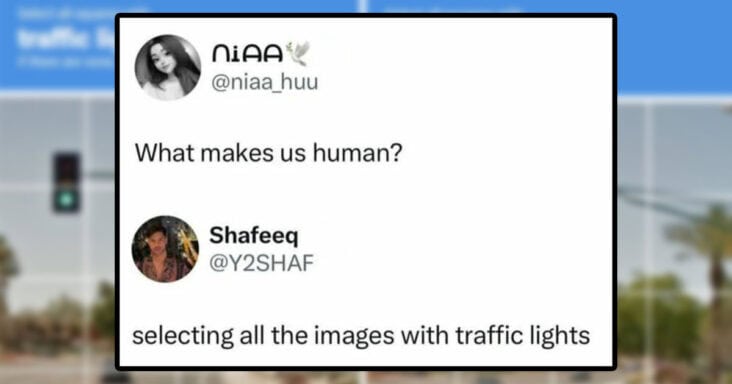The image size is (732, 384).
Task: Click the niAA display name
Action: (247, 53)
